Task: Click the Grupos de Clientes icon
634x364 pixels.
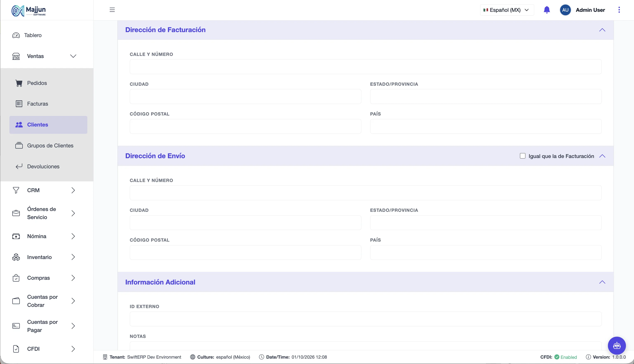Action: point(19,146)
